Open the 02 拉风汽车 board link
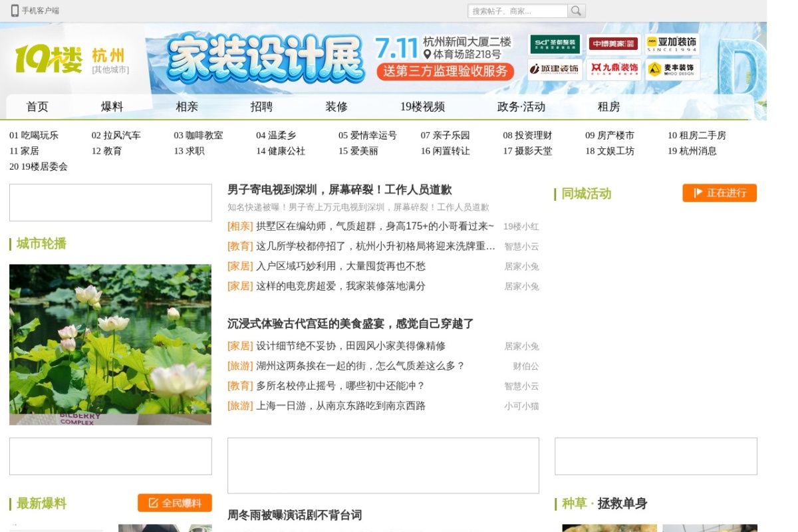 coord(116,136)
